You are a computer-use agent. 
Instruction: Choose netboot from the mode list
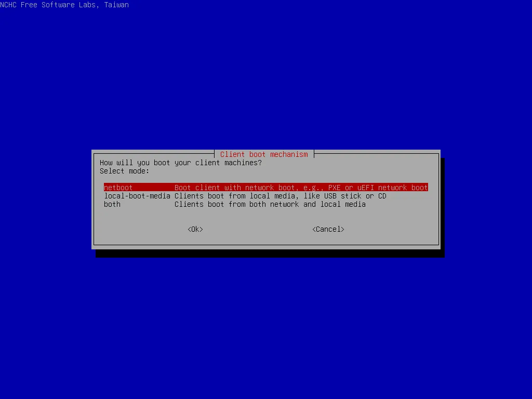118,188
